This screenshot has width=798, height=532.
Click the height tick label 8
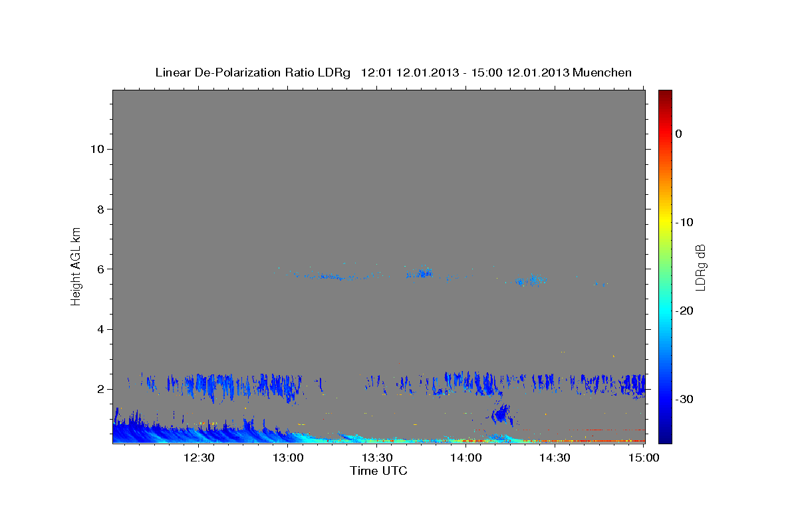[99, 209]
